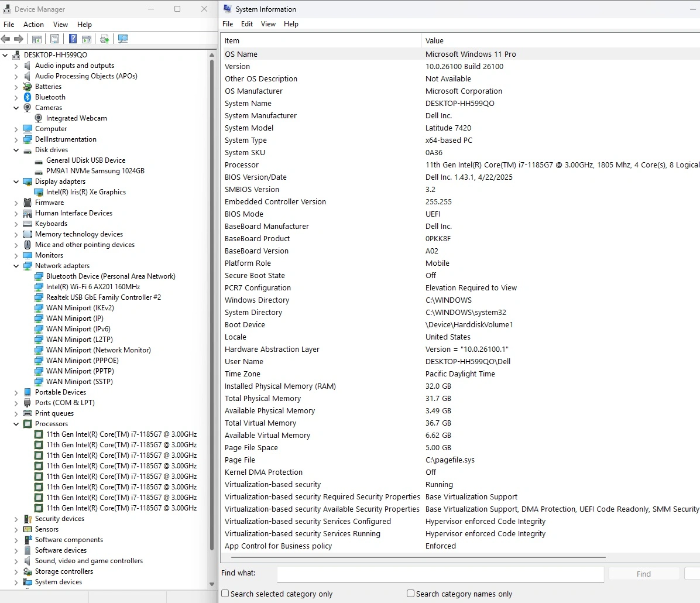
Task: Collapse the Network adapters category
Action: tap(16, 266)
